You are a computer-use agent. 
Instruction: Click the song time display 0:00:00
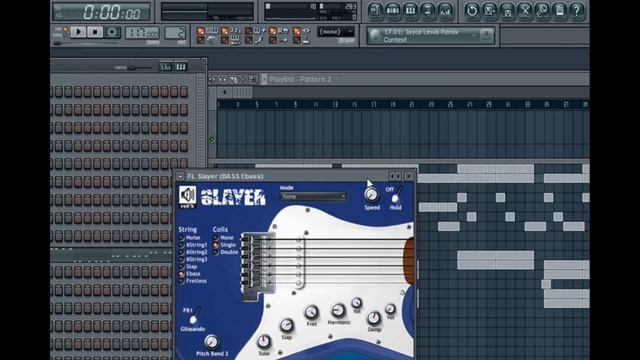101,12
